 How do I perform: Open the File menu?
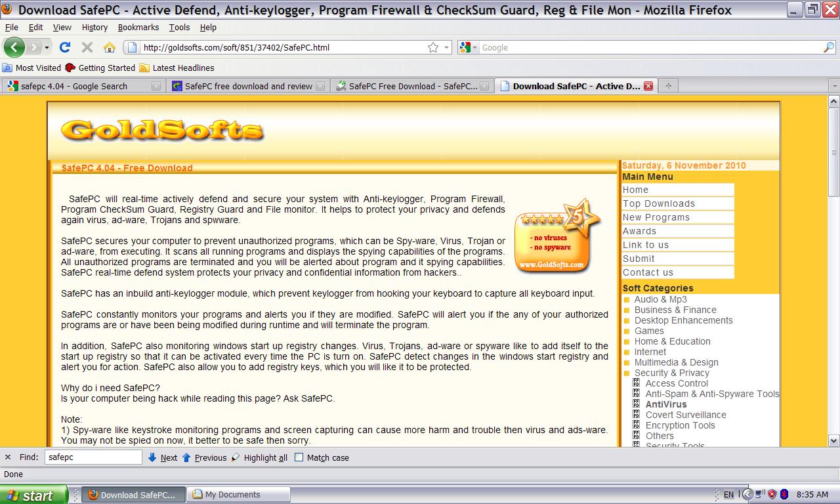(11, 27)
